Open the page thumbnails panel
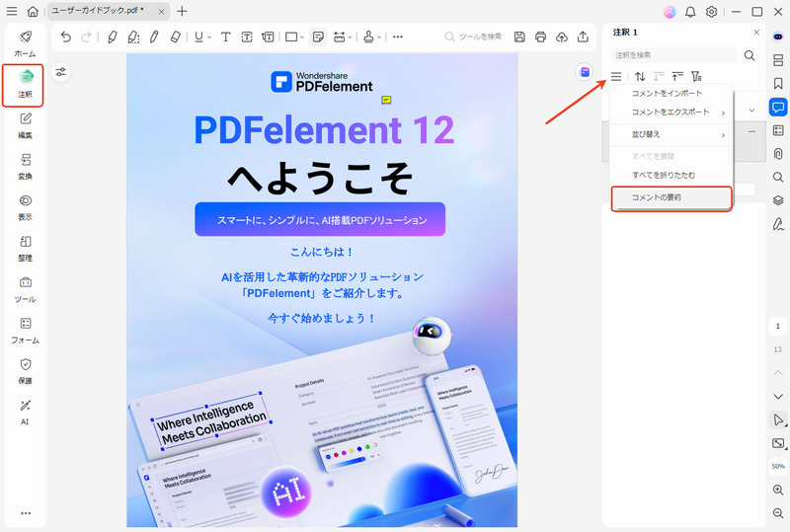Screen dimensions: 790x532 pos(778,60)
